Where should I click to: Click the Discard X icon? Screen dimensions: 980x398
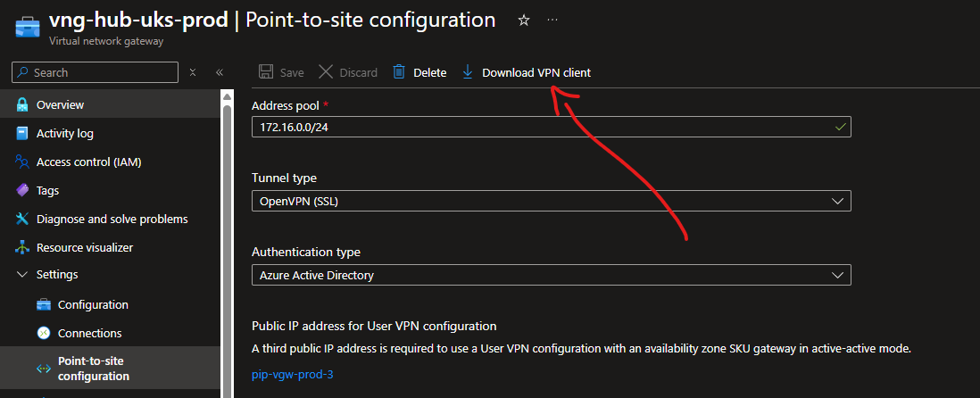tap(326, 72)
